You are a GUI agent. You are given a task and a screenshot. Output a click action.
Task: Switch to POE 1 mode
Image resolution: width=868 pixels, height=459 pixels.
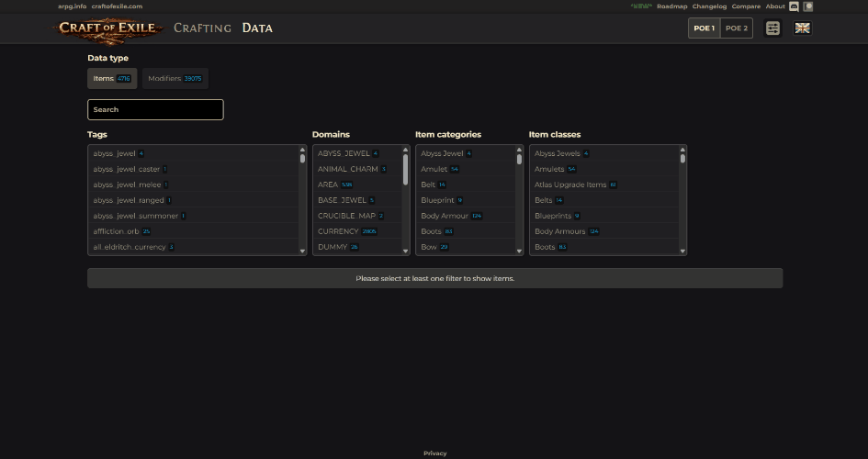tap(705, 28)
